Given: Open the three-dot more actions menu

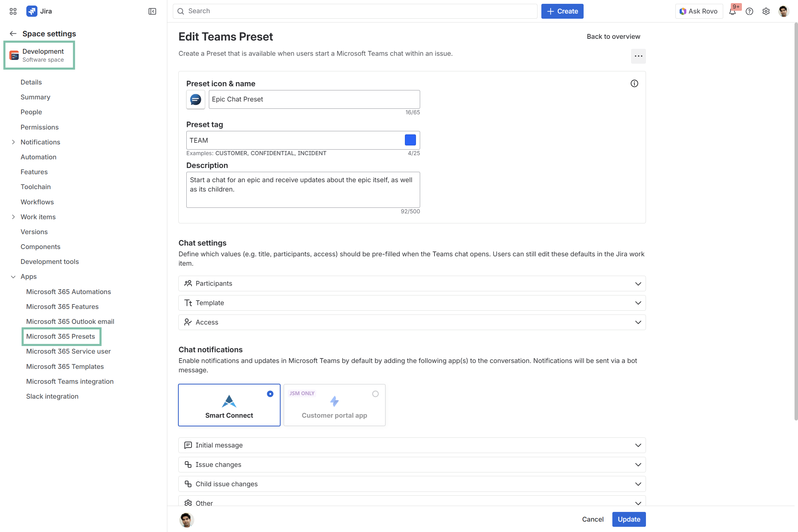Looking at the screenshot, I should click(638, 56).
